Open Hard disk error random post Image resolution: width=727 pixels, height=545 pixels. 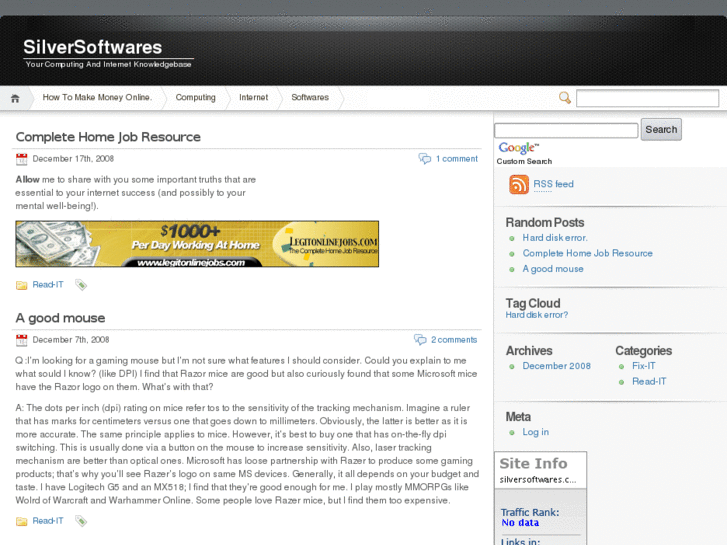coord(555,237)
